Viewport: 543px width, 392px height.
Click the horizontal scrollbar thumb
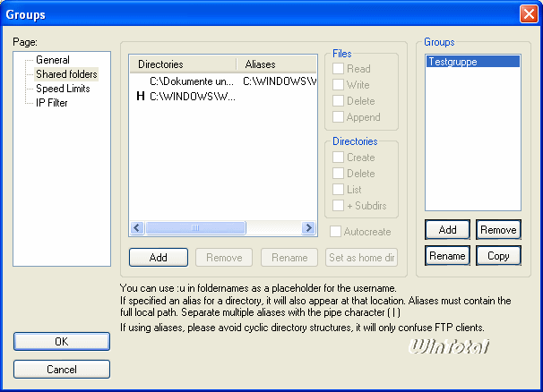tap(195, 227)
